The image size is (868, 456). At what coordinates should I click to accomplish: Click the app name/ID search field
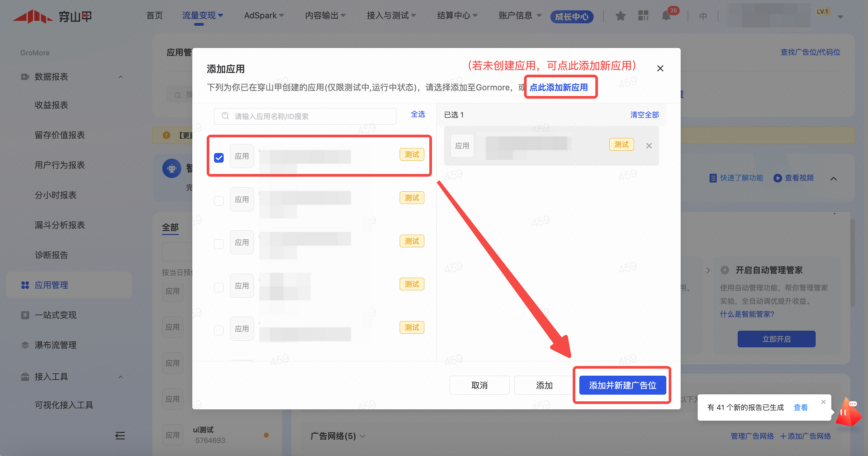[305, 116]
